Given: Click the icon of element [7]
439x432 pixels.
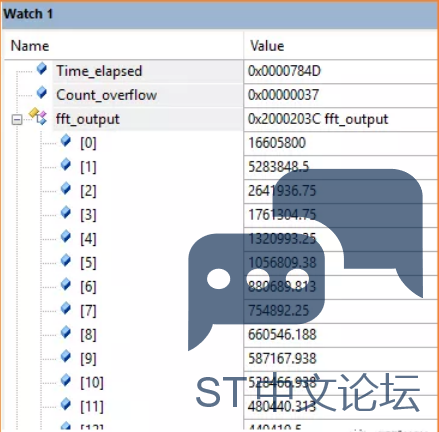Looking at the screenshot, I should [x=66, y=309].
